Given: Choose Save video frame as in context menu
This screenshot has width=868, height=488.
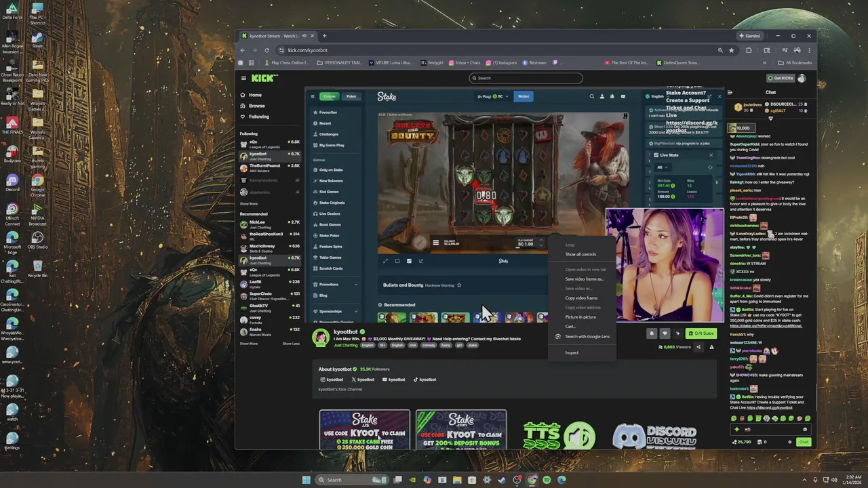Looking at the screenshot, I should [584, 279].
